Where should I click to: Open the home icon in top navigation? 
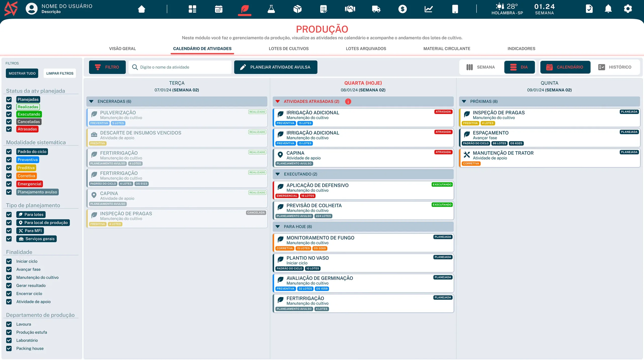142,9
